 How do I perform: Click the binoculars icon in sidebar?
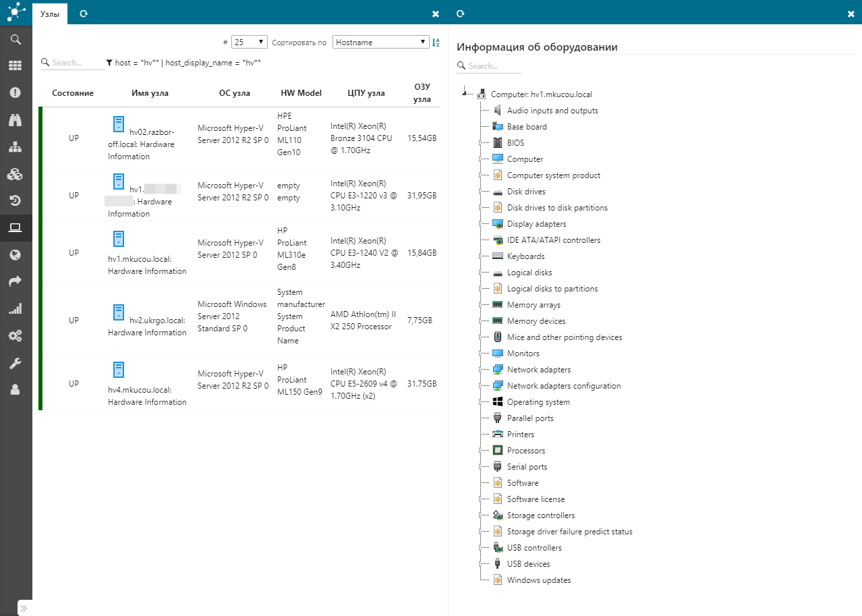click(x=15, y=120)
